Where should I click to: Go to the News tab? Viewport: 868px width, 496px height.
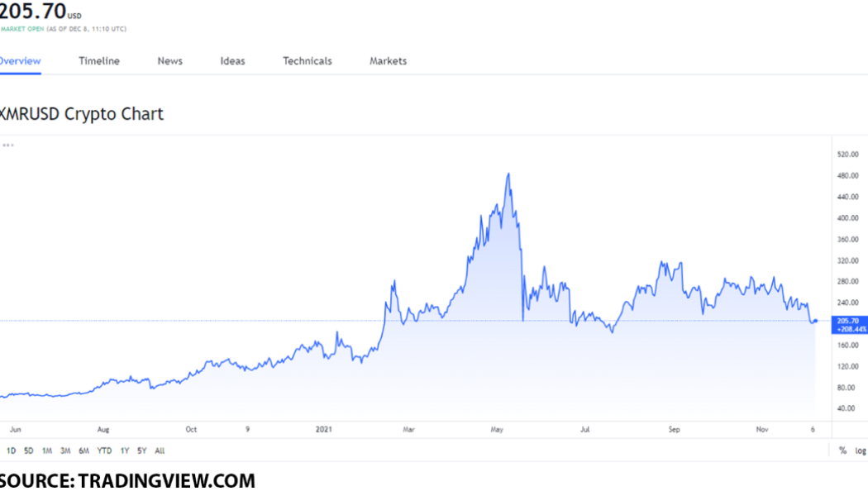pyautogui.click(x=170, y=61)
